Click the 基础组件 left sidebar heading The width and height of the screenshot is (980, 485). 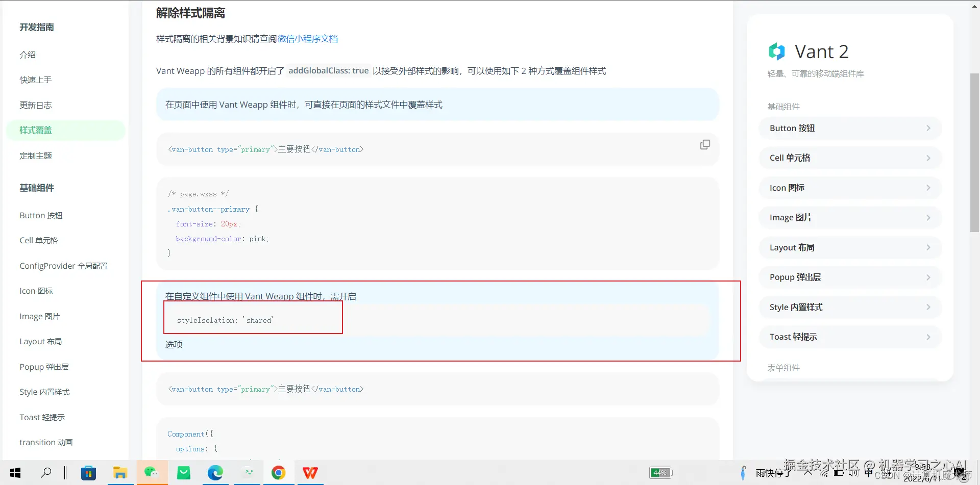point(37,188)
